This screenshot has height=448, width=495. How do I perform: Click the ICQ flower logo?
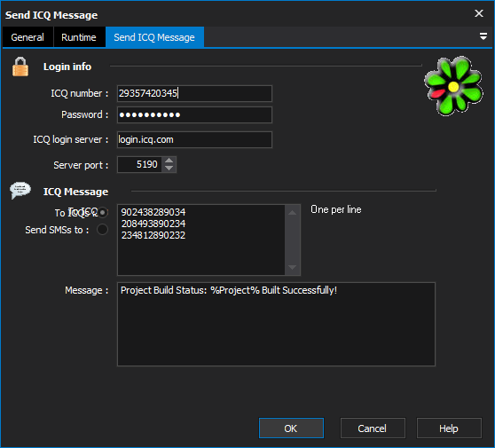tap(453, 86)
